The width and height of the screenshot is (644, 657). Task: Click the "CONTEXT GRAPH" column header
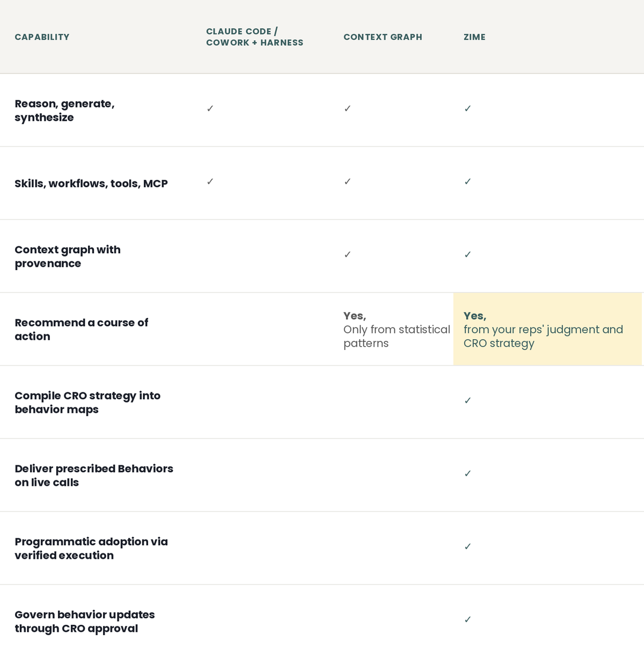pos(383,37)
